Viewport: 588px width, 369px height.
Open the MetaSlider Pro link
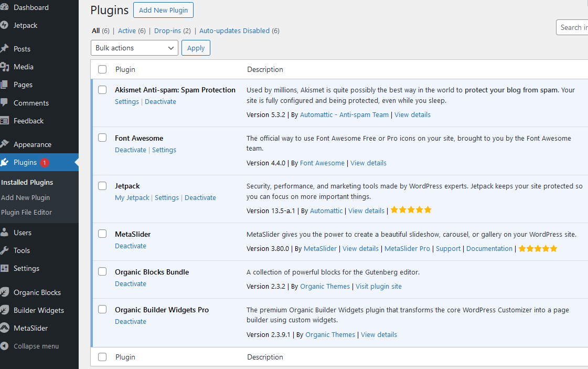(407, 248)
